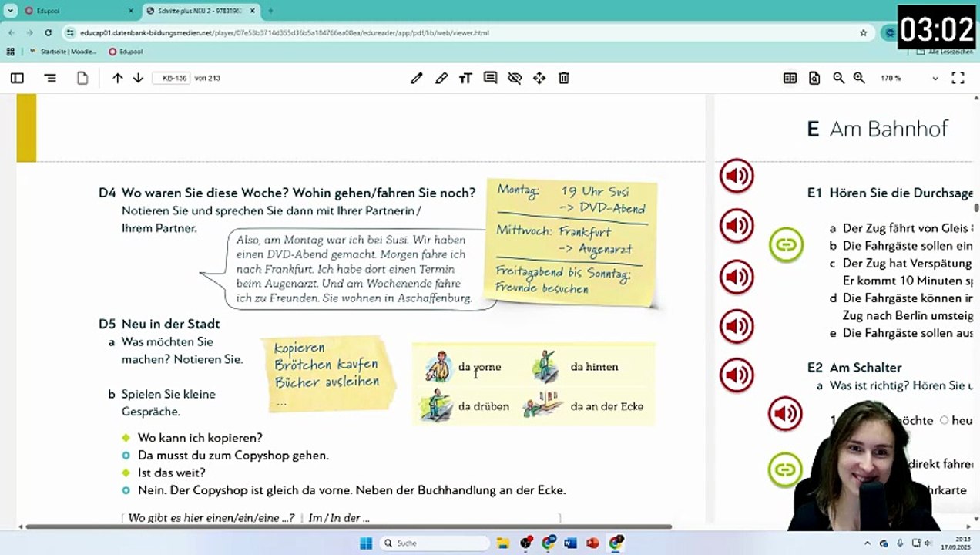
Task: Open PowerPoint from the taskbar
Action: 592,543
